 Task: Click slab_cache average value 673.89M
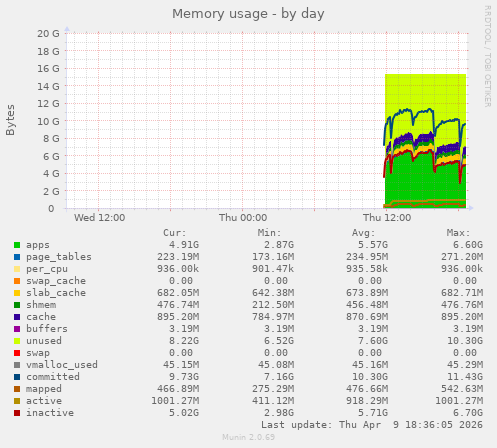(x=367, y=293)
